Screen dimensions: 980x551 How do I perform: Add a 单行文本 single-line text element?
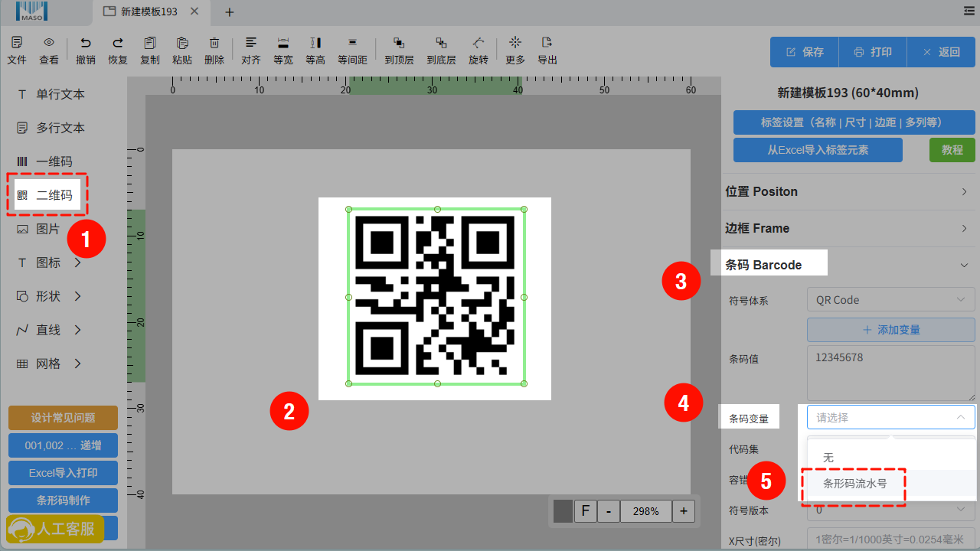51,94
